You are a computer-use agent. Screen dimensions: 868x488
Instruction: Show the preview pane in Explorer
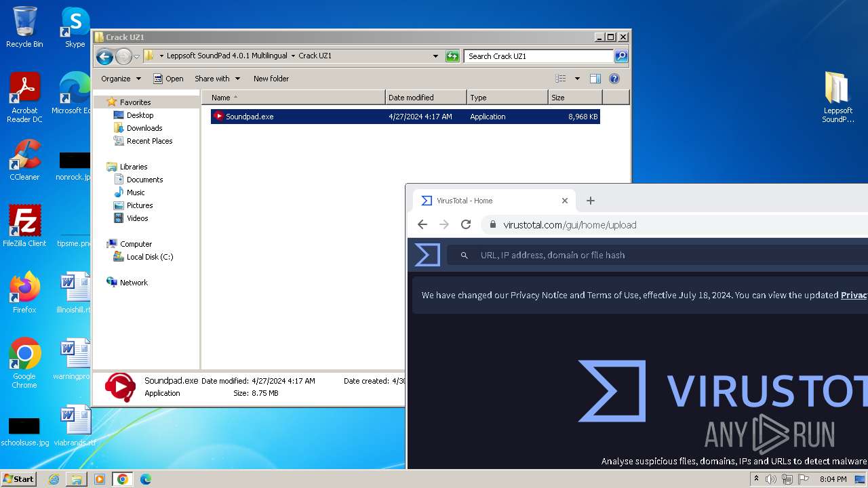595,79
